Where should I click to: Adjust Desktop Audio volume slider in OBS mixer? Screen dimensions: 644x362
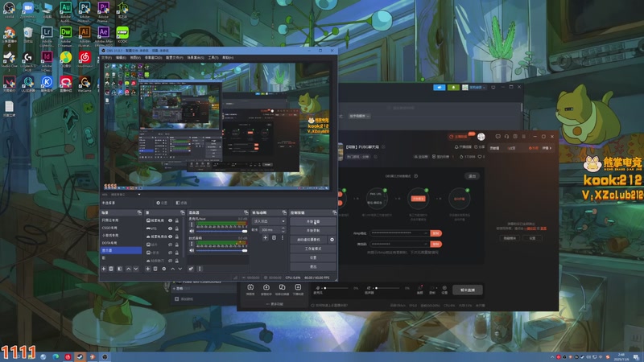tap(222, 250)
